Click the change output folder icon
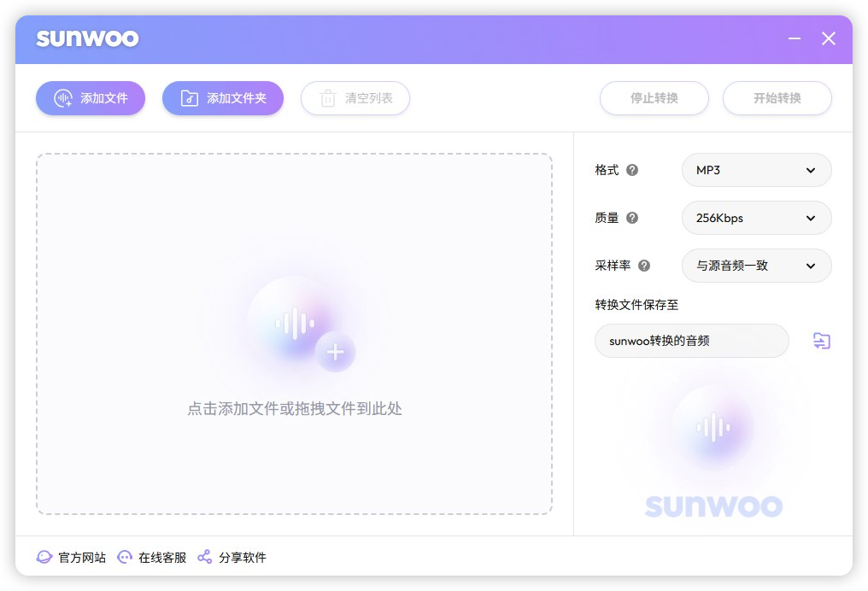Screen dimensions: 868x591 point(821,341)
